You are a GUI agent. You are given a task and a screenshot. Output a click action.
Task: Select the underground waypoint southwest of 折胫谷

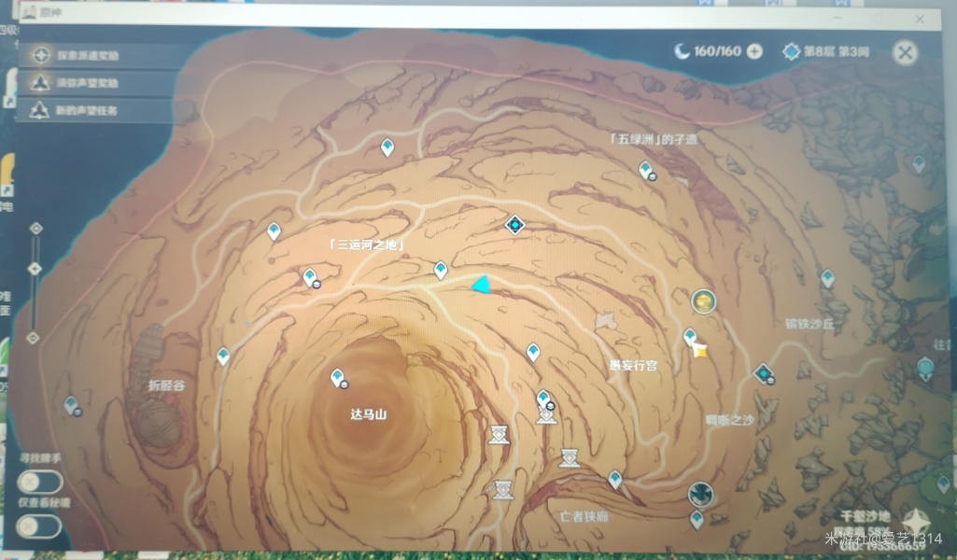point(73,406)
